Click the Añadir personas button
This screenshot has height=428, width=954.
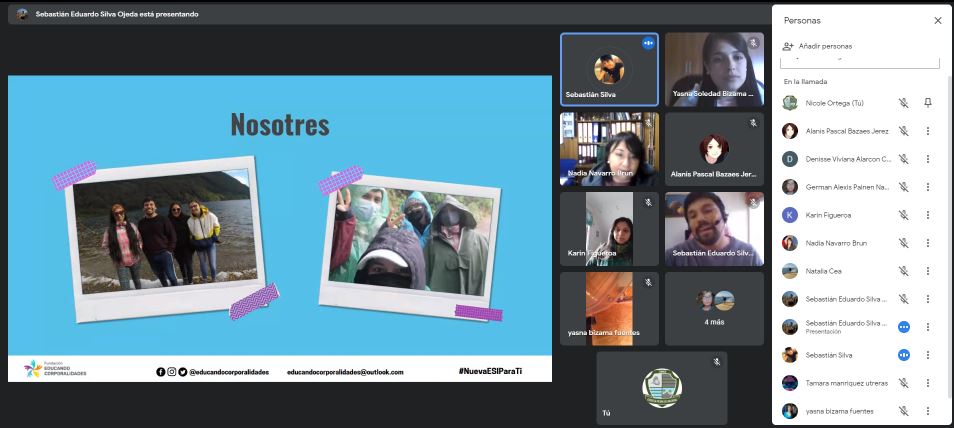point(818,46)
